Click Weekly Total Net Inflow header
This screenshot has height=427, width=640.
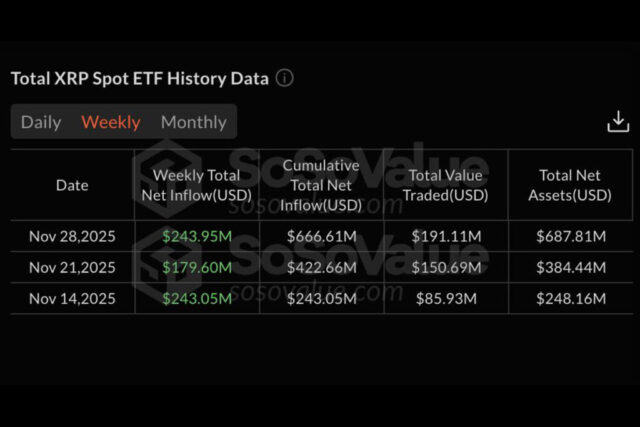point(197,185)
